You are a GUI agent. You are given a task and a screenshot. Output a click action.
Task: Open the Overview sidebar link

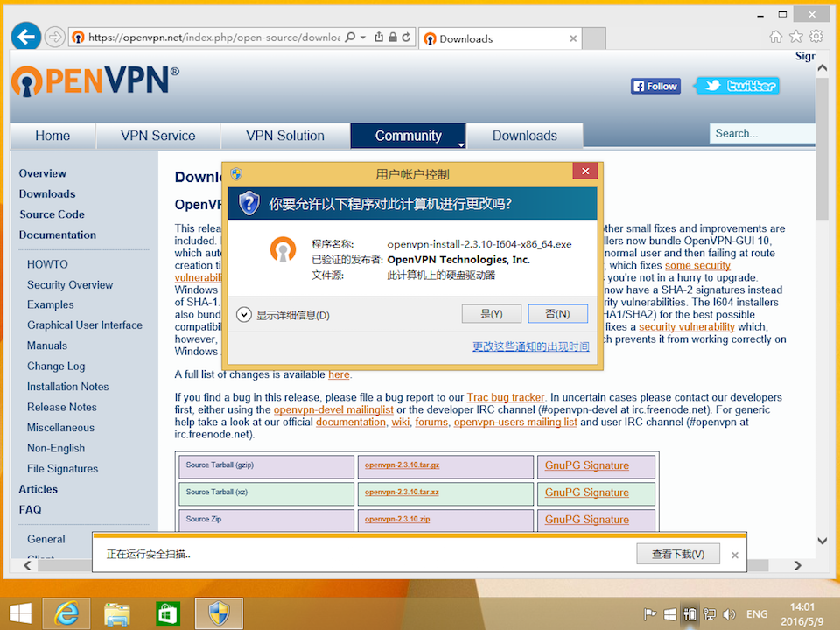pyautogui.click(x=43, y=173)
